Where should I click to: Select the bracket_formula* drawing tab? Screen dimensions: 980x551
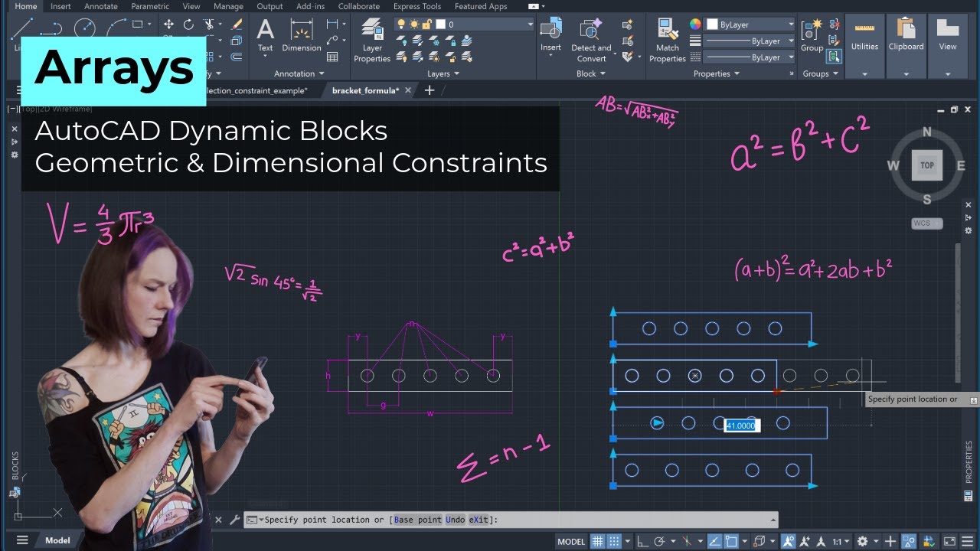(365, 90)
